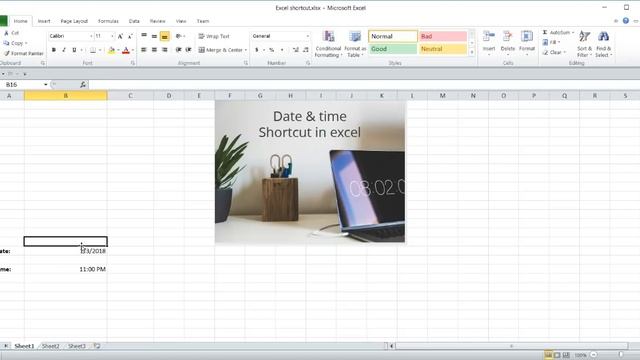Click the Decrease Indent icon
The image size is (640, 360).
click(178, 50)
